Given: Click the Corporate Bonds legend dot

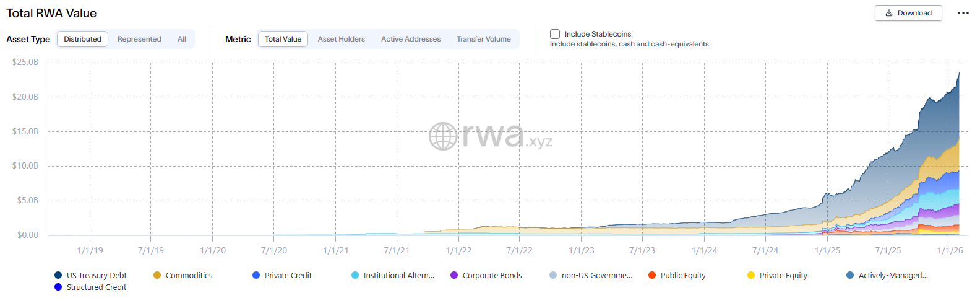Looking at the screenshot, I should tap(454, 275).
